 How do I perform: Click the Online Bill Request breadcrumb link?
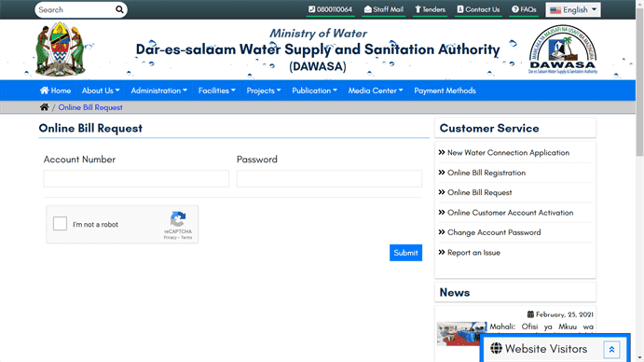(90, 107)
